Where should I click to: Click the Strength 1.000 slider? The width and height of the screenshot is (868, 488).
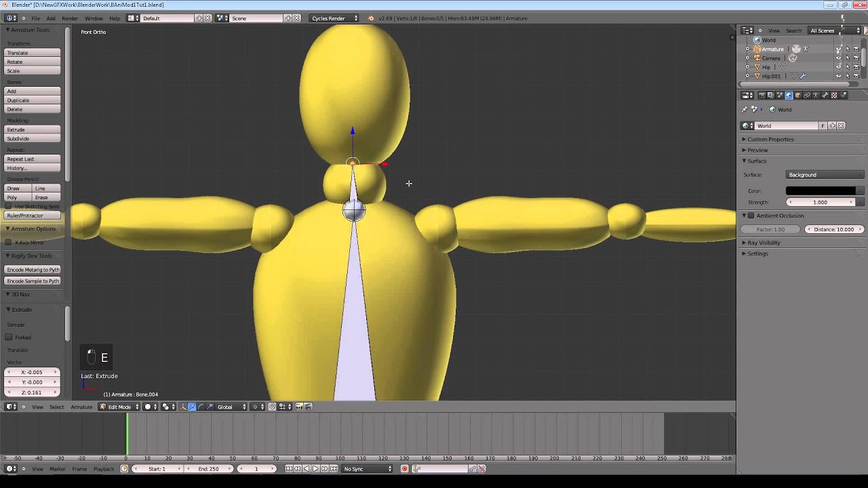[821, 202]
